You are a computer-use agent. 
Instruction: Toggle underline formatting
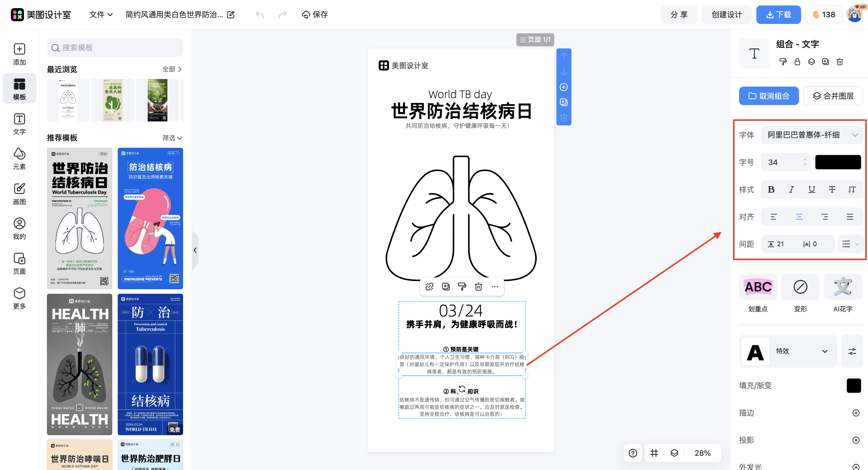pyautogui.click(x=811, y=189)
